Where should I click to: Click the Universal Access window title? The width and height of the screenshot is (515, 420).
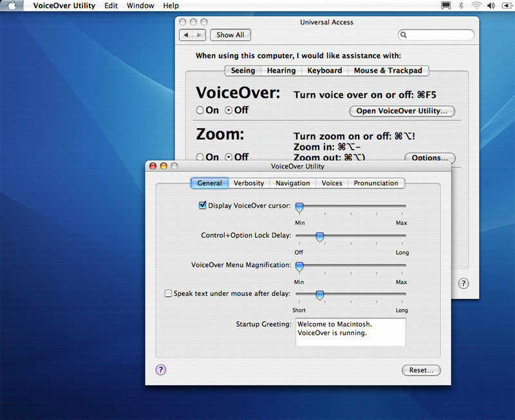326,22
